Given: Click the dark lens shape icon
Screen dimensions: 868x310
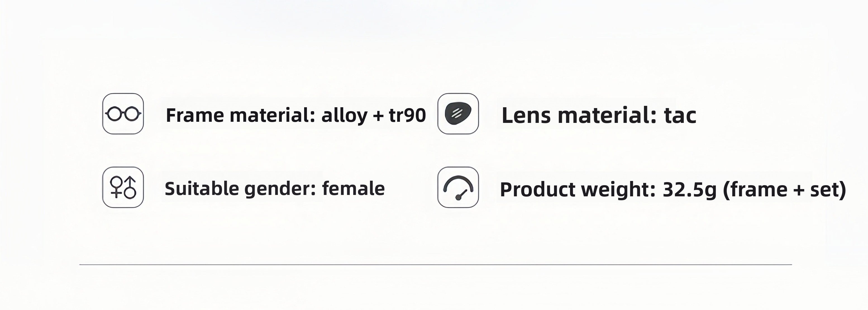Looking at the screenshot, I should [458, 114].
